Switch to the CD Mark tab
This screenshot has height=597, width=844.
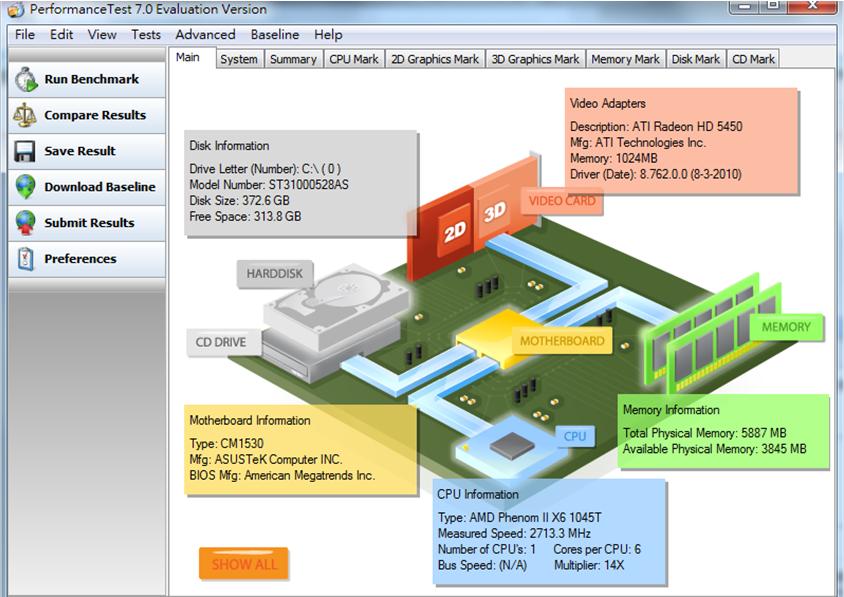[753, 59]
